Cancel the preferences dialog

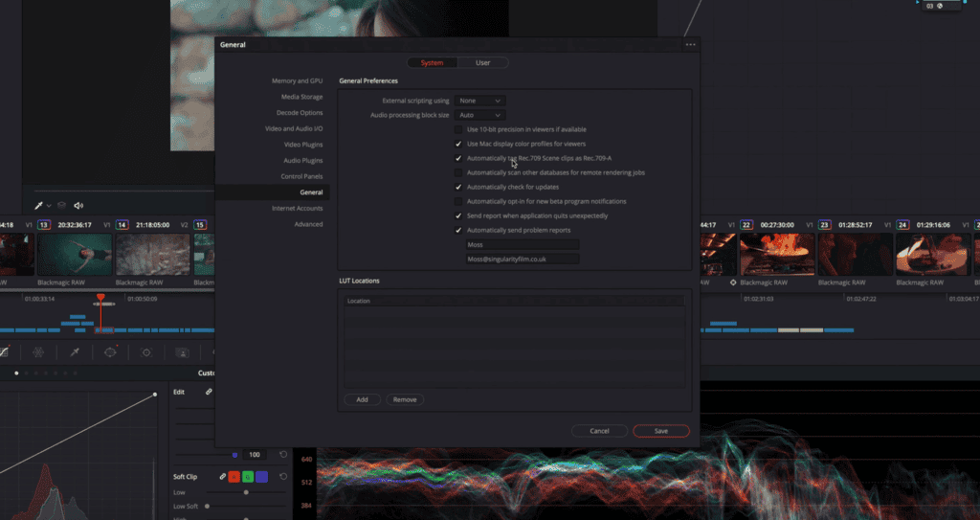[x=599, y=431]
